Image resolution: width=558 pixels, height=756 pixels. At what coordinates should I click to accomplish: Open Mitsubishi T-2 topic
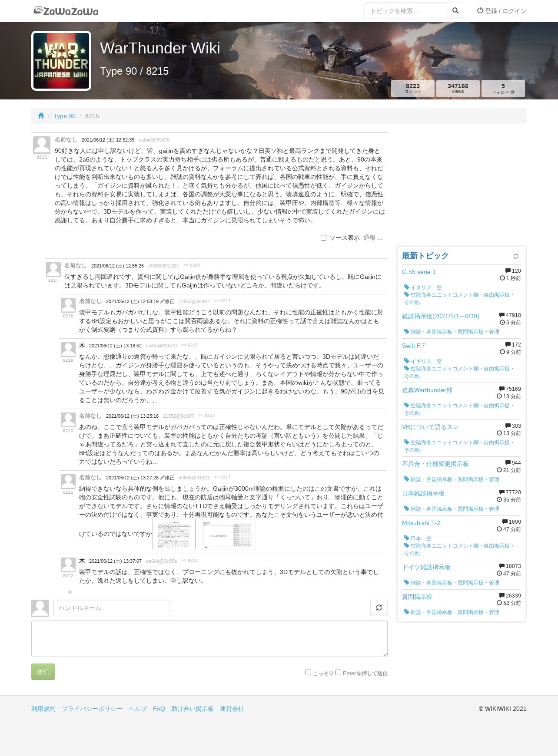[421, 523]
